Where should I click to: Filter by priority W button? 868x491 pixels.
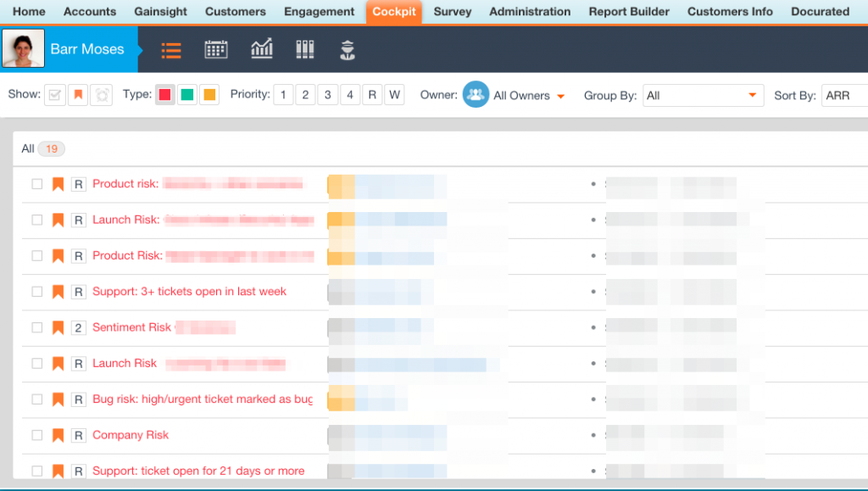[393, 95]
